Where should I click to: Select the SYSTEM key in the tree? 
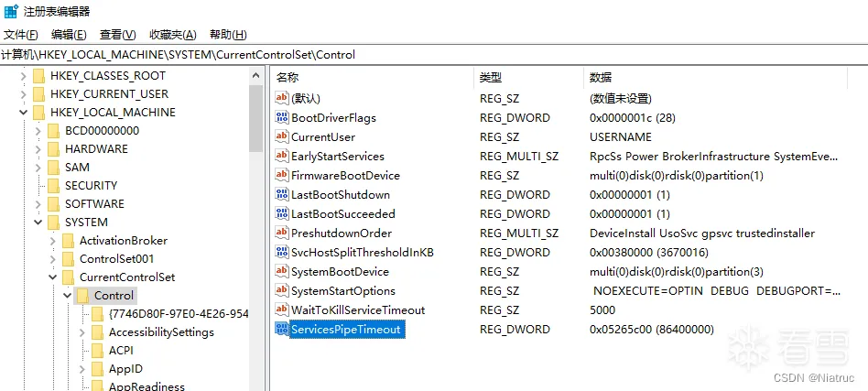pyautogui.click(x=86, y=223)
